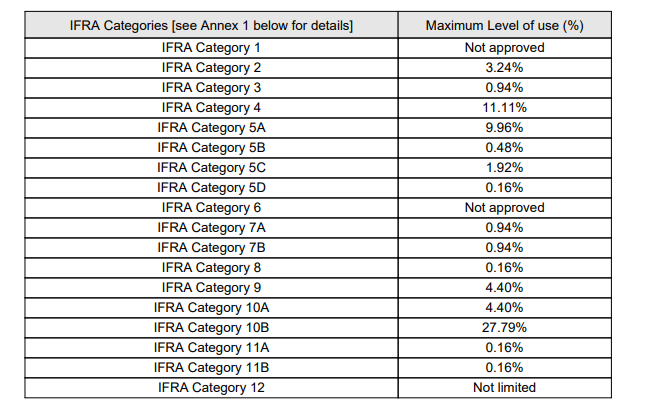Click the 11.11% maximum level value
Viewport: 671px width, 405px height.
coord(504,108)
